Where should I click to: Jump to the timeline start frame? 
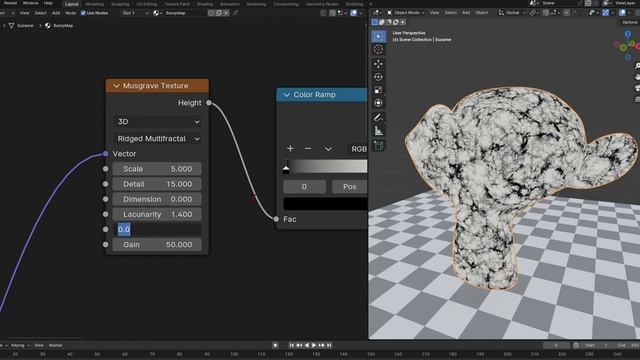pyautogui.click(x=291, y=345)
